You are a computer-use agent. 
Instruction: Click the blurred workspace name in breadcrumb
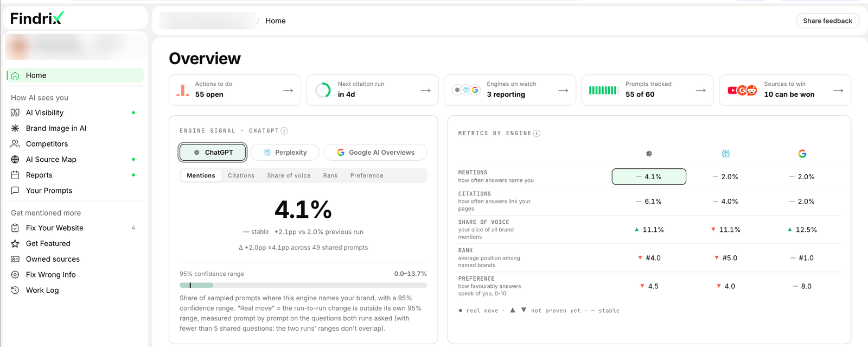pyautogui.click(x=208, y=21)
